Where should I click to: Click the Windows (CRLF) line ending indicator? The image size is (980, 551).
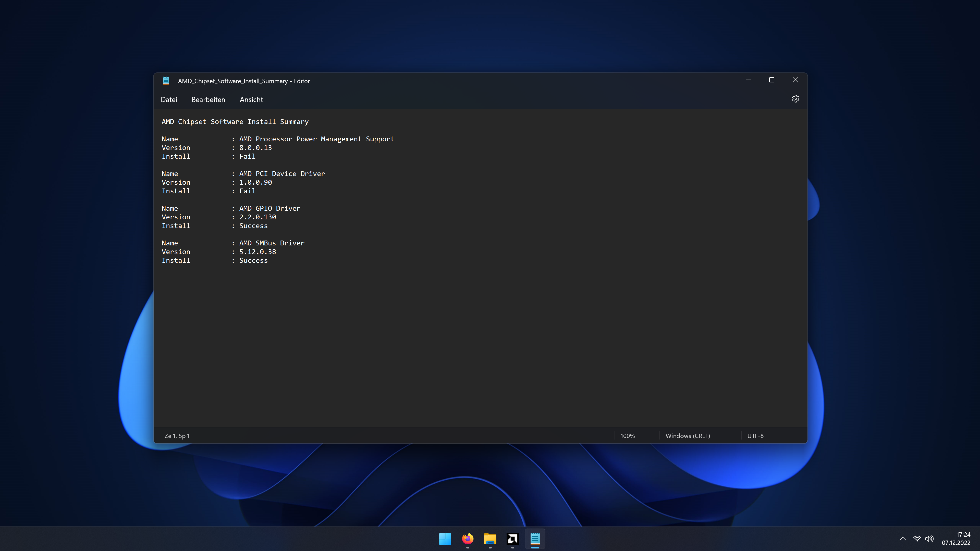pos(688,436)
